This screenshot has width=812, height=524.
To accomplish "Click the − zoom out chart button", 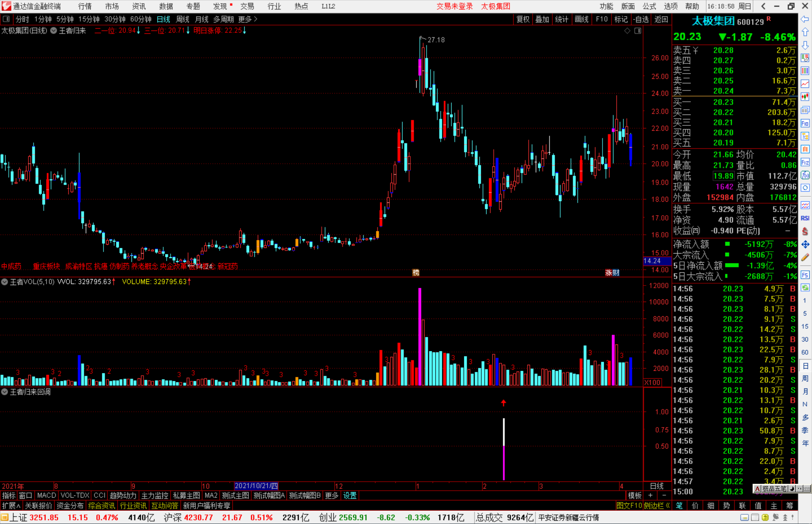I will [x=664, y=495].
